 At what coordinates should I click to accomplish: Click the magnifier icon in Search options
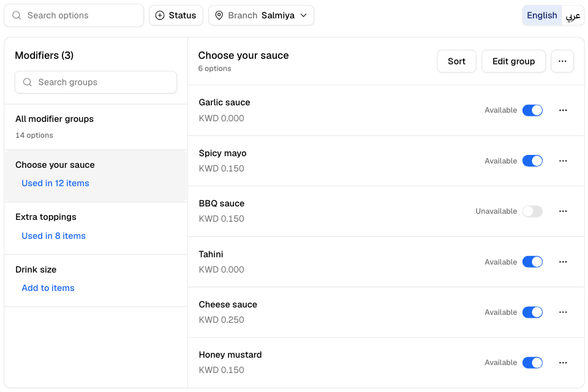[17, 15]
